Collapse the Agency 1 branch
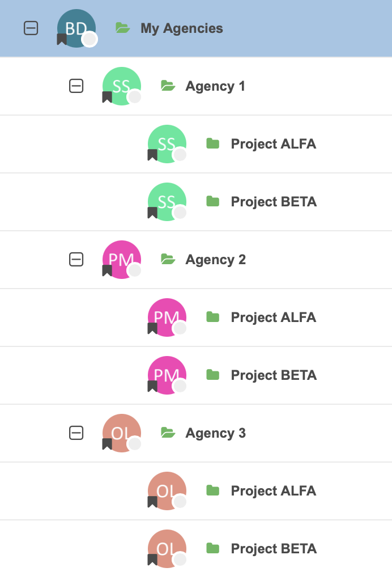The height and width of the screenshot is (576, 392). [76, 86]
